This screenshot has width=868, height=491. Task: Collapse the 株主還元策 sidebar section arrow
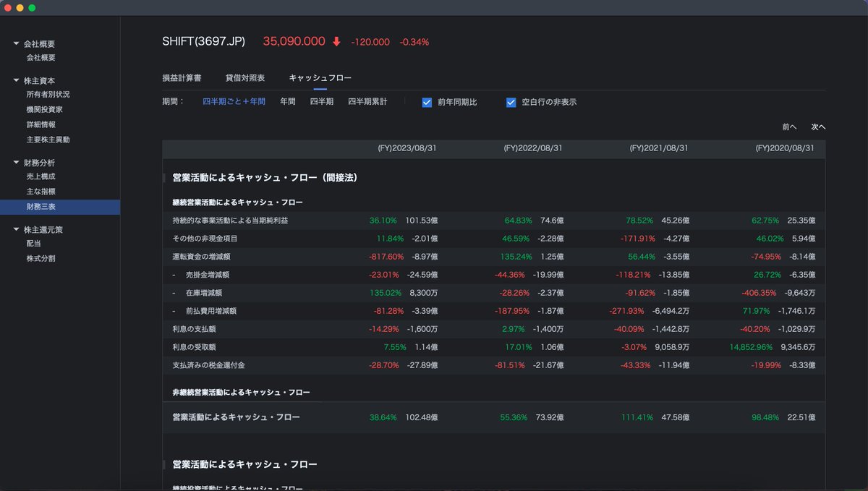point(16,229)
